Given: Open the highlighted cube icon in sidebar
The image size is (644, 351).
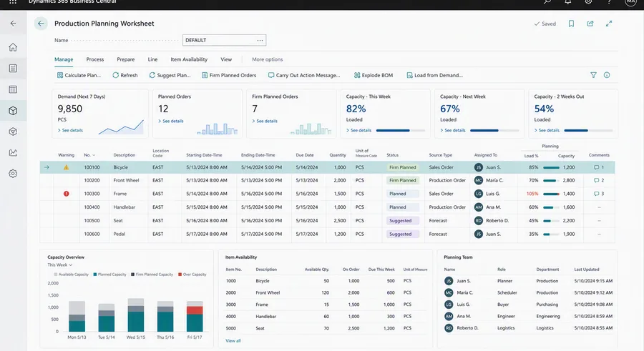Looking at the screenshot, I should [x=13, y=110].
